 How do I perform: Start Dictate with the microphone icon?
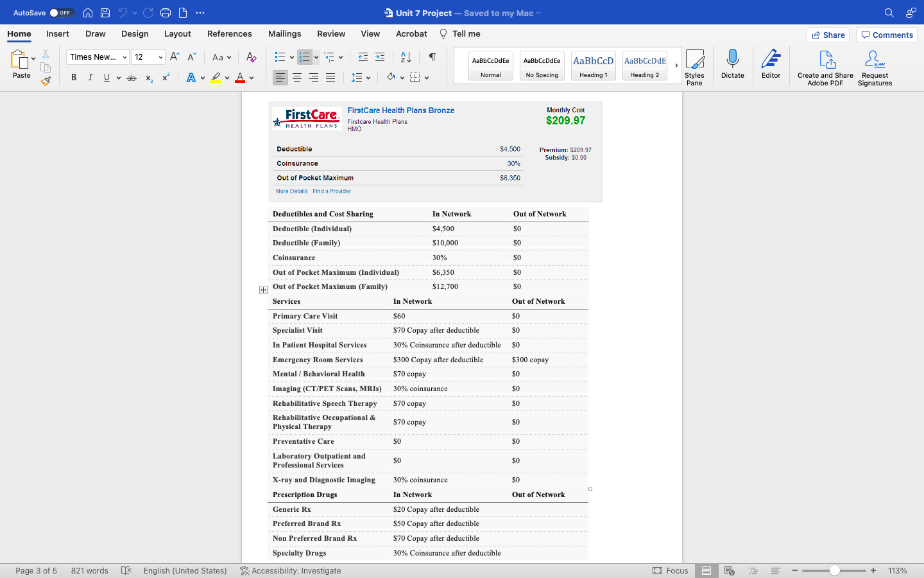(733, 64)
